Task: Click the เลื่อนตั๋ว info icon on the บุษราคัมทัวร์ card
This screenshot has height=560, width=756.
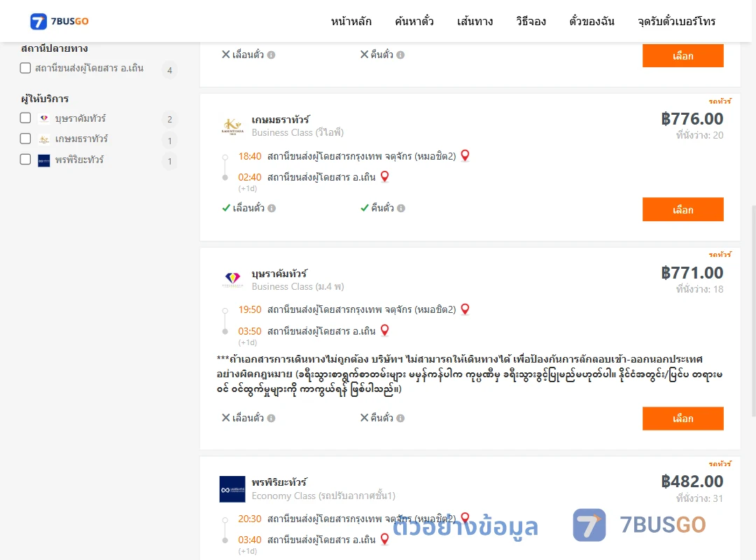Action: (272, 418)
